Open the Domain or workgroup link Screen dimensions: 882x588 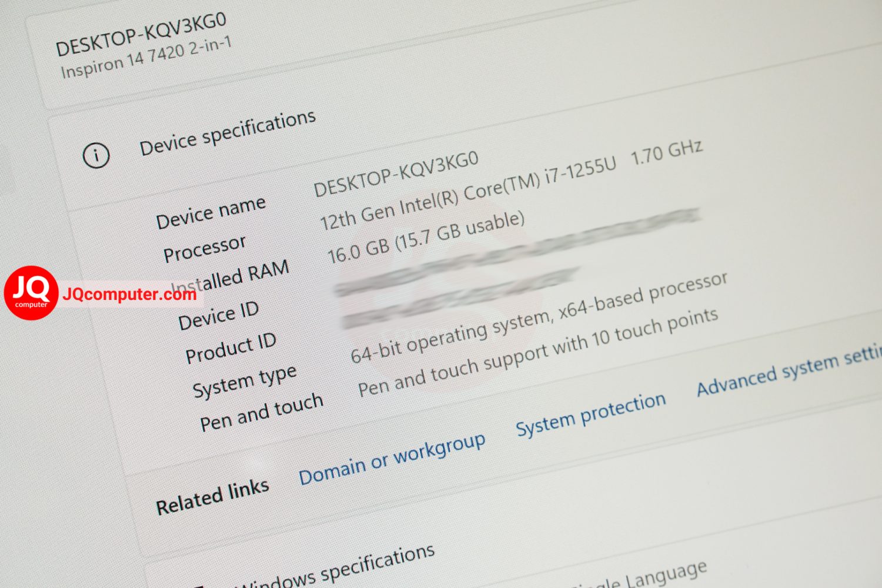(392, 459)
